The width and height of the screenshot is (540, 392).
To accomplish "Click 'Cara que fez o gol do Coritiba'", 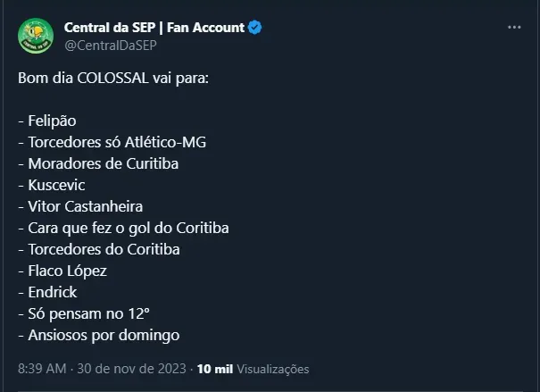I will pos(123,228).
